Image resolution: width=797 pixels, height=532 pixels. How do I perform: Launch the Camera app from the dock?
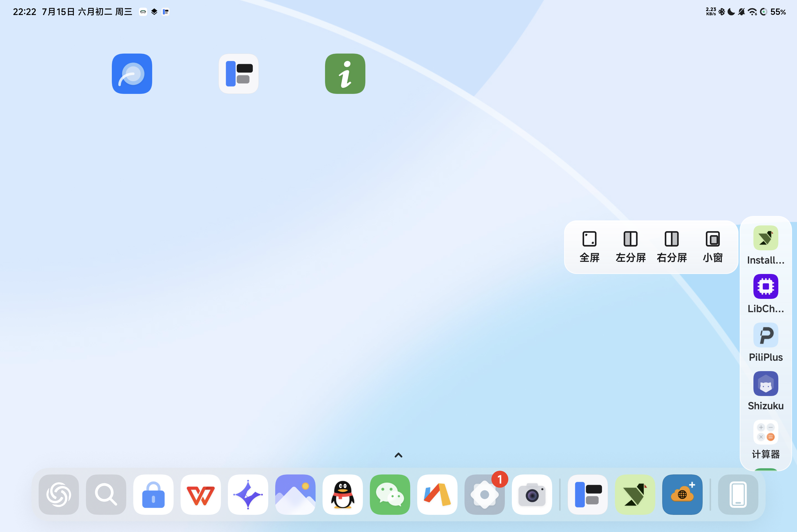(x=532, y=494)
